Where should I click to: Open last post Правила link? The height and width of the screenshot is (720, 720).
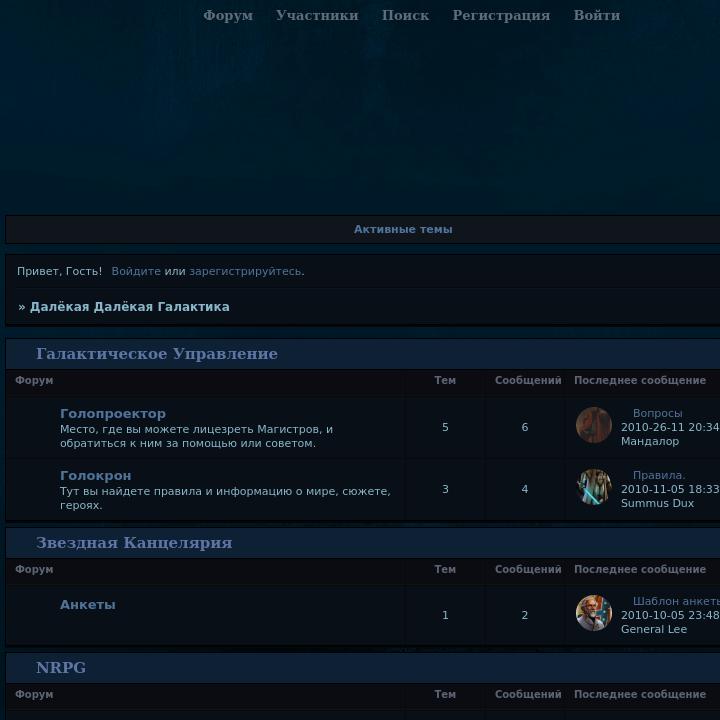click(658, 475)
